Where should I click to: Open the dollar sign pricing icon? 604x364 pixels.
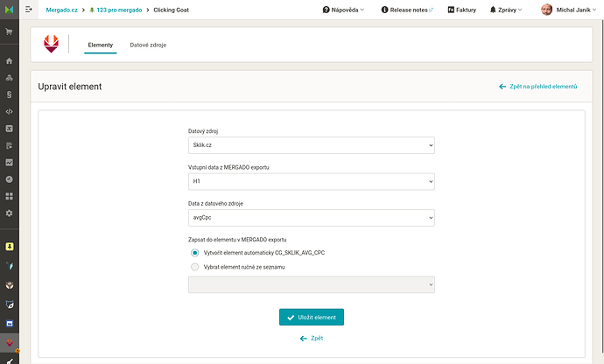point(10,94)
